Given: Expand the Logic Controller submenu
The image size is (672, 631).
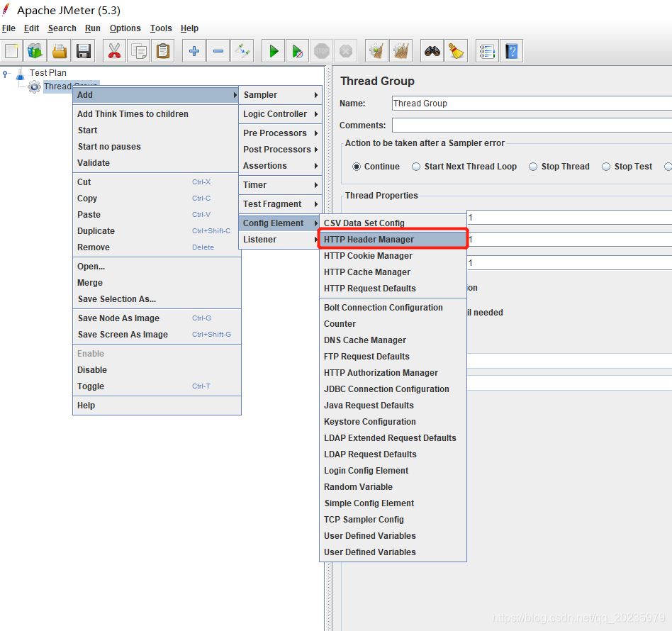Looking at the screenshot, I should [280, 114].
